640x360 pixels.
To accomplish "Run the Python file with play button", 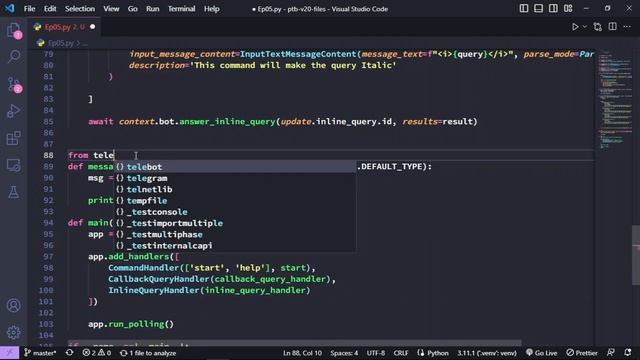I will tap(575, 27).
